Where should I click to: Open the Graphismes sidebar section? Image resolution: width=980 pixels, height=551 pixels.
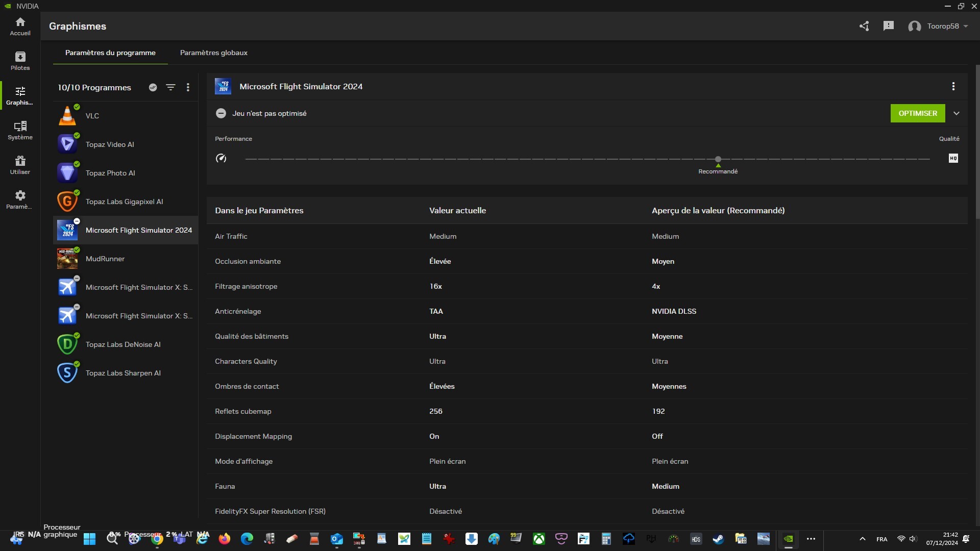[20, 96]
